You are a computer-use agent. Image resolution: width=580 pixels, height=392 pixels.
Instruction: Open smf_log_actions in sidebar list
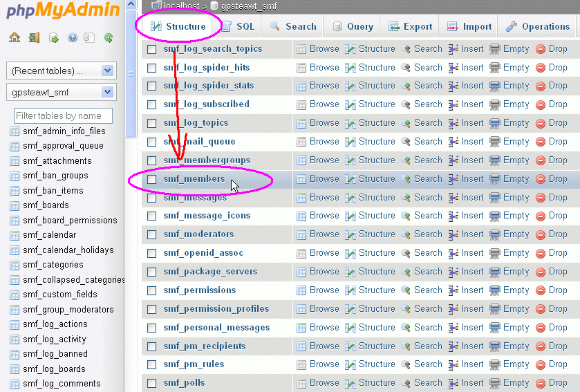point(55,324)
